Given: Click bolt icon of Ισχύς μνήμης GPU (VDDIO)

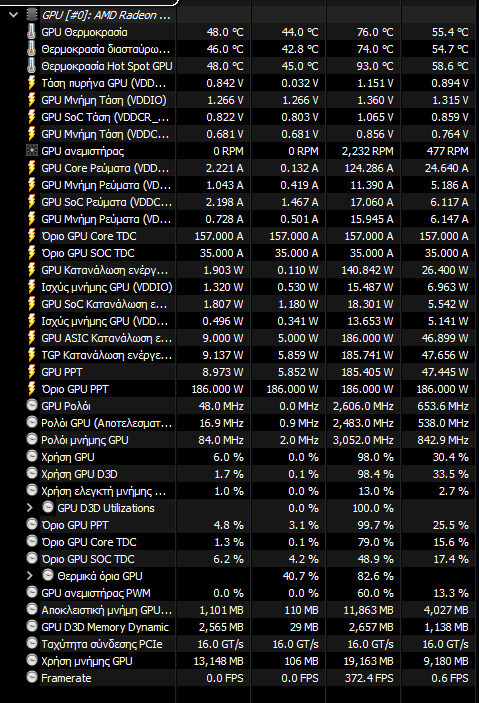Looking at the screenshot, I should click(31, 287).
